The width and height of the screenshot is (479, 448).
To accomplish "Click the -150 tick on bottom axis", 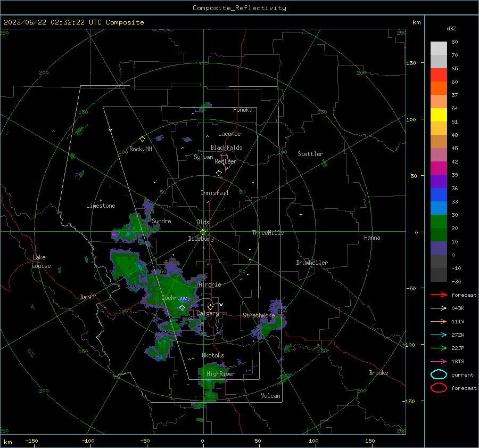I will click(x=31, y=441).
